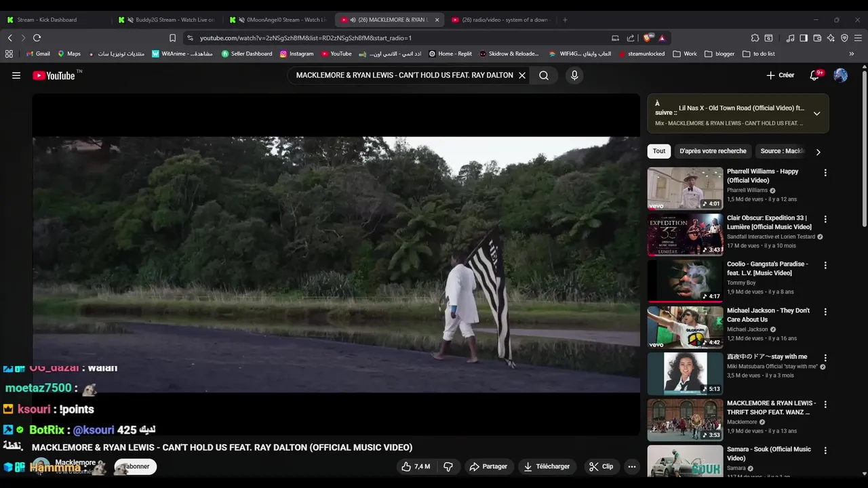868x488 pixels.
Task: Open the Work bookmarks folder
Action: 685,54
